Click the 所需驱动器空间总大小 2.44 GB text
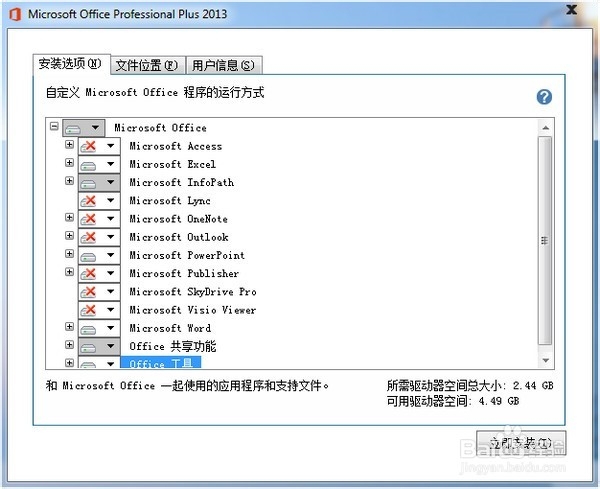600x489 pixels. (x=470, y=386)
